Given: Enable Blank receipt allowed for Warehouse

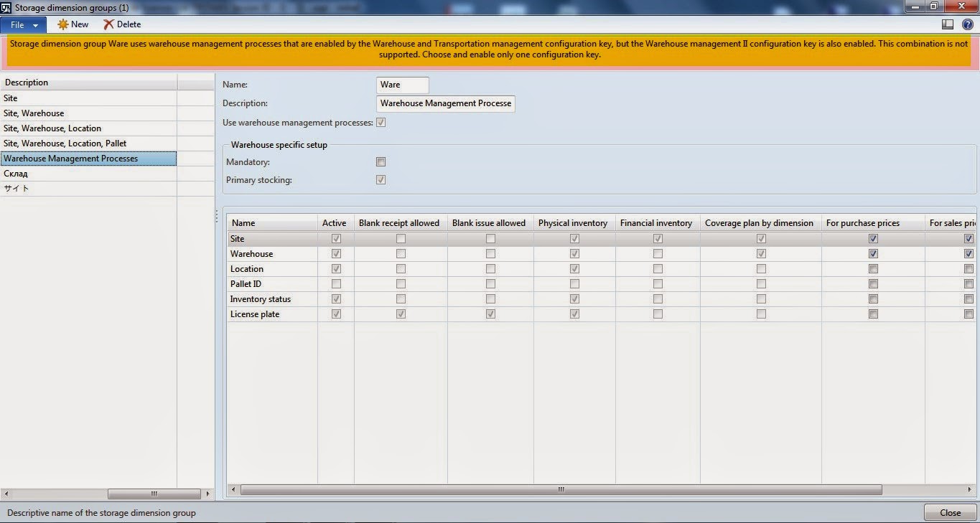Looking at the screenshot, I should [400, 253].
